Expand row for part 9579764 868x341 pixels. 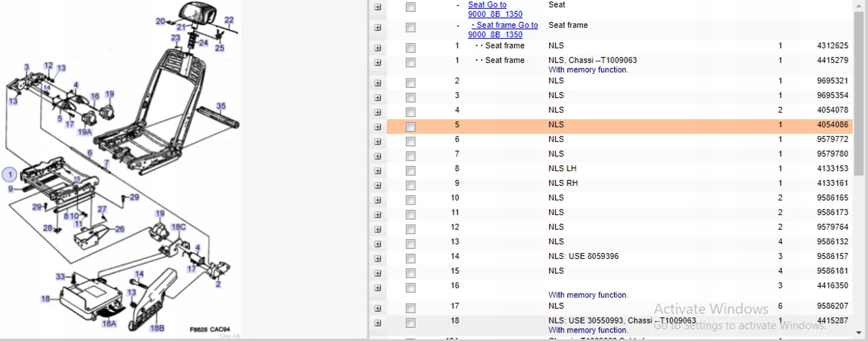378,230
